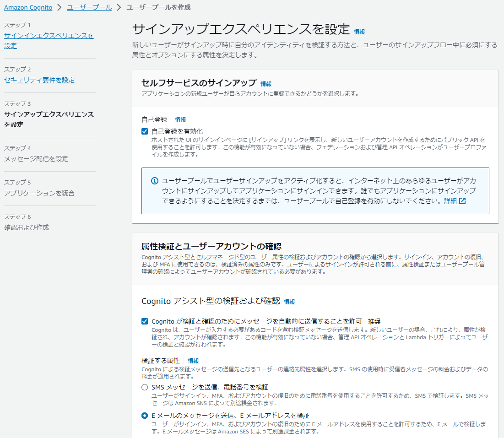Open 情報 link next to 自己登録
This screenshot has width=504, height=438.
point(180,119)
